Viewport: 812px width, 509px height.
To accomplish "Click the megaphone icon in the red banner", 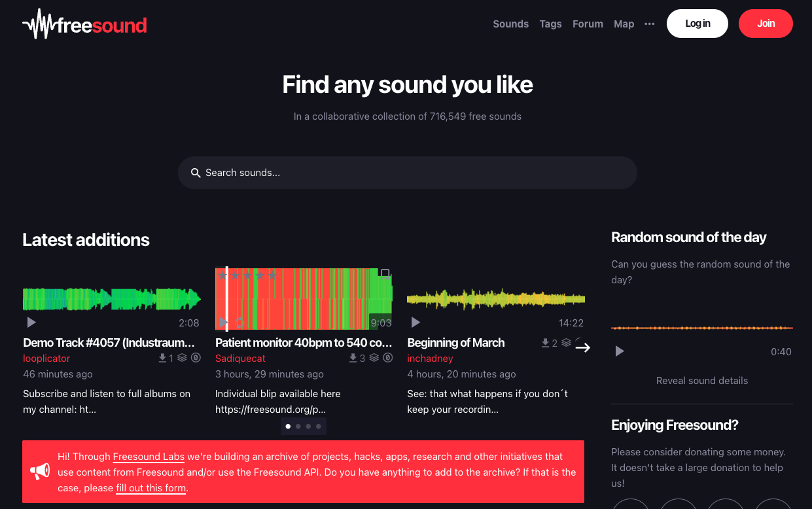I will click(x=40, y=471).
